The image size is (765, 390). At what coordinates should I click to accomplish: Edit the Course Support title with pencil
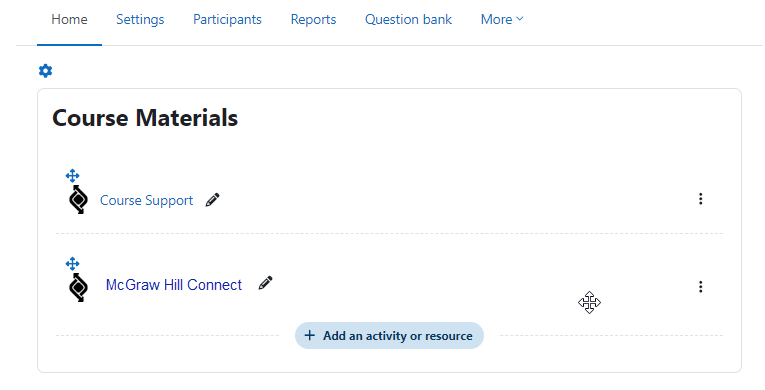click(212, 200)
